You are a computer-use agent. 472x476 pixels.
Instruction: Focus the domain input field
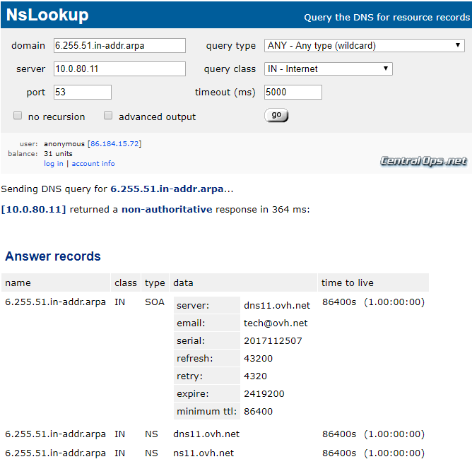tap(119, 45)
